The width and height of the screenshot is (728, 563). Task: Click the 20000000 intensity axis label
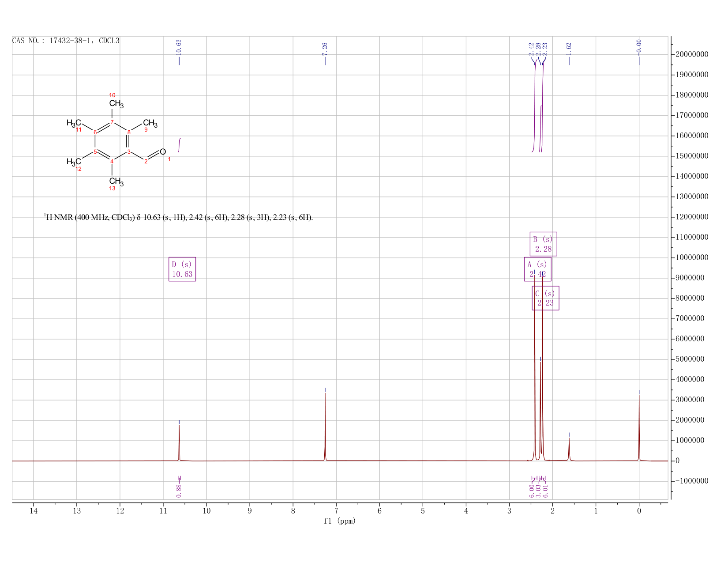point(692,55)
